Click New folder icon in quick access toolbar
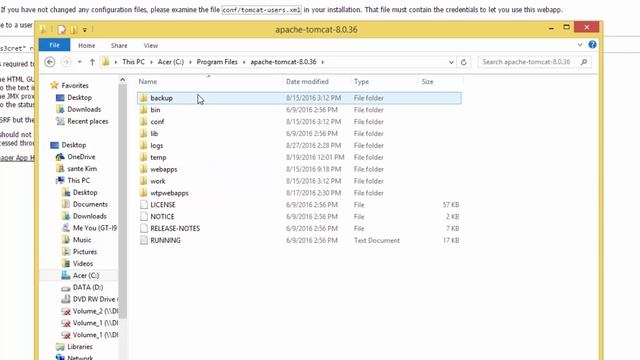Image resolution: width=640 pixels, height=360 pixels. [x=74, y=29]
